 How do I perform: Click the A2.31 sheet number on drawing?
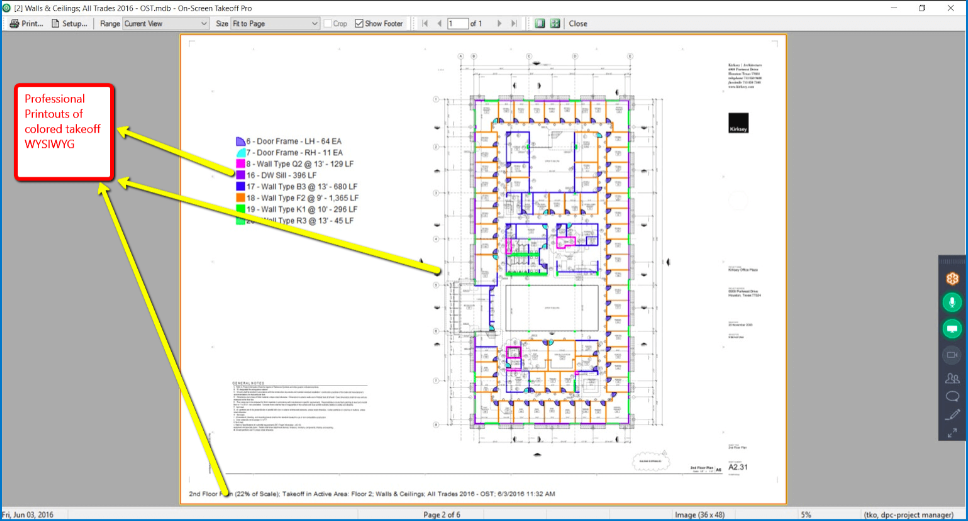pos(738,467)
